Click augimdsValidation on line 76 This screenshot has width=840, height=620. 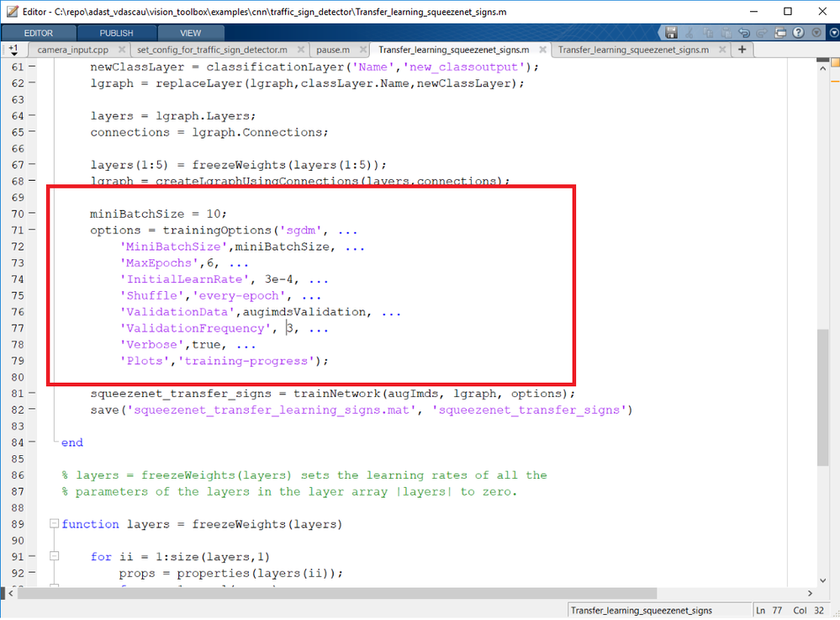(x=304, y=312)
